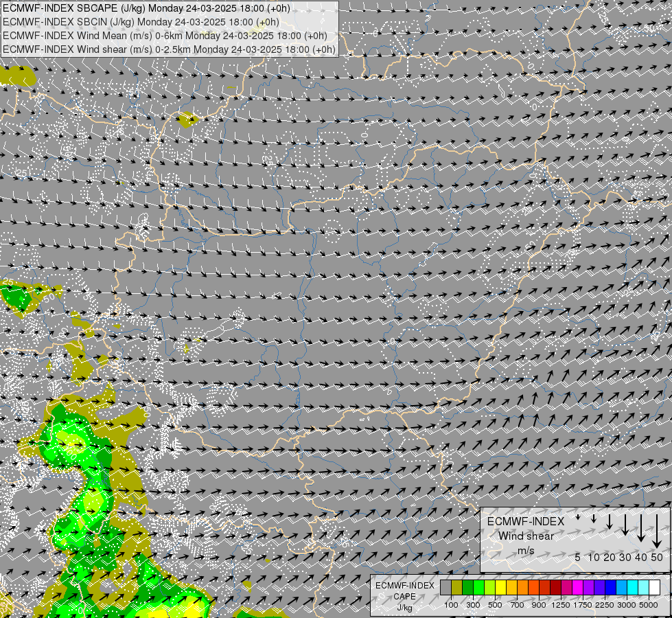The height and width of the screenshot is (618, 672).
Task: Select the 5 m/s wind shear arrow
Action: pyautogui.click(x=578, y=517)
